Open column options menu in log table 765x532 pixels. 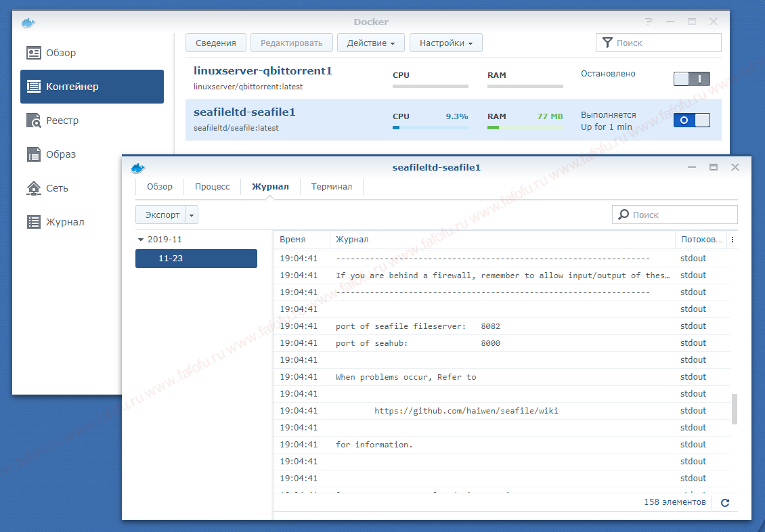pos(733,240)
